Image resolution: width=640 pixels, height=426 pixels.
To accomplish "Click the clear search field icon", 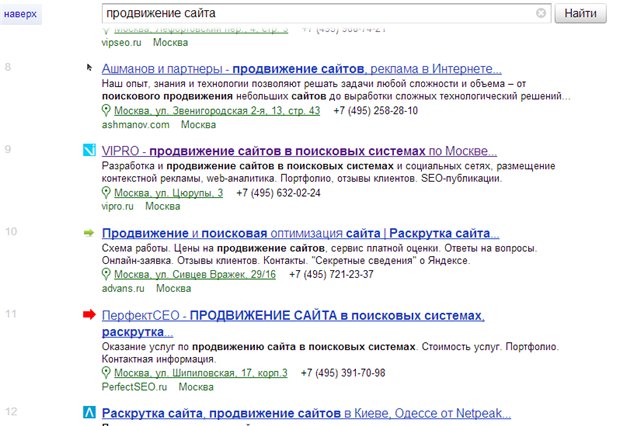I will tap(540, 13).
